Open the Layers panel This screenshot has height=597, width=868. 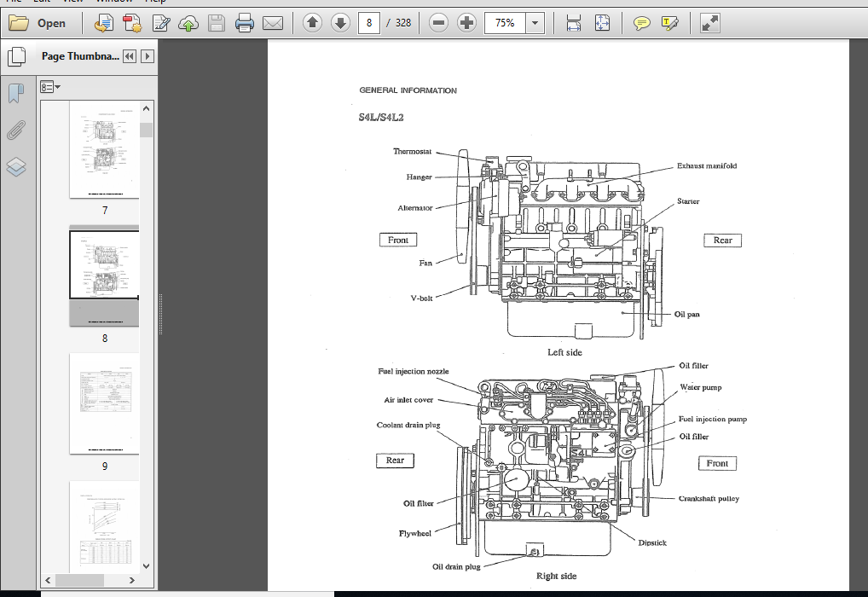(x=16, y=166)
